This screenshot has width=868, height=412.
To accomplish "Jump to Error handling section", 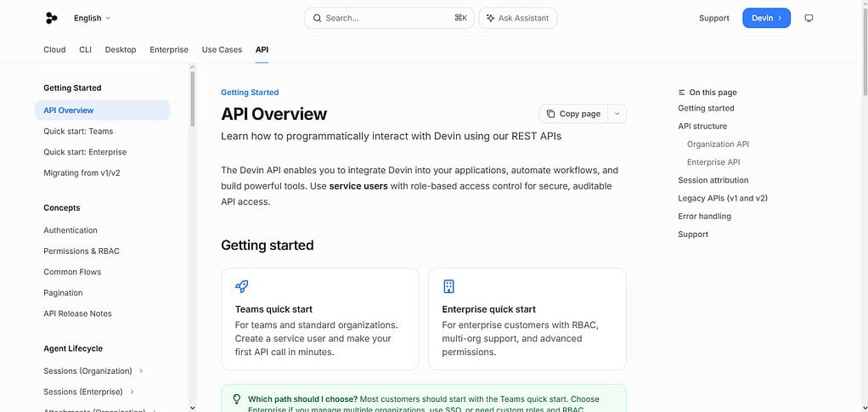I will pos(704,216).
